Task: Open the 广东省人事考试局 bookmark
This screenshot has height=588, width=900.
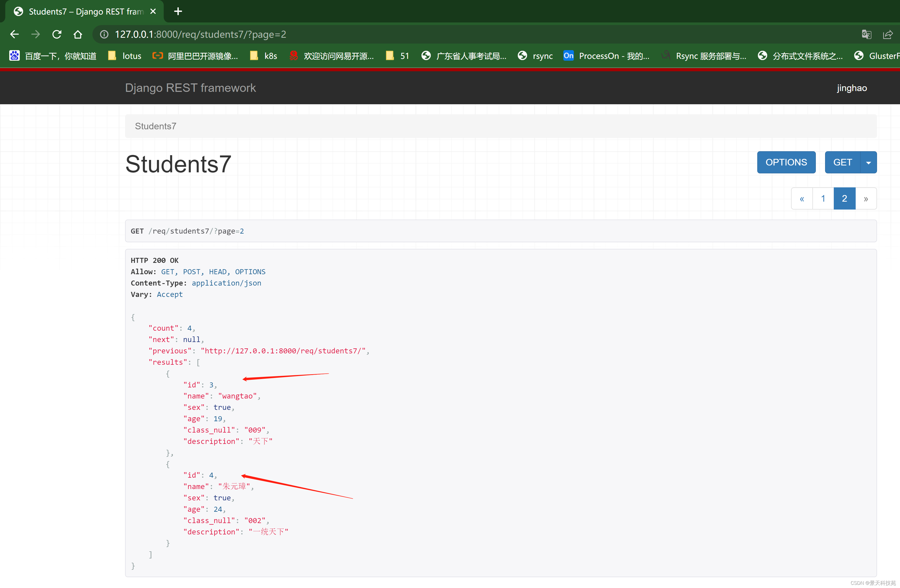Action: [464, 56]
